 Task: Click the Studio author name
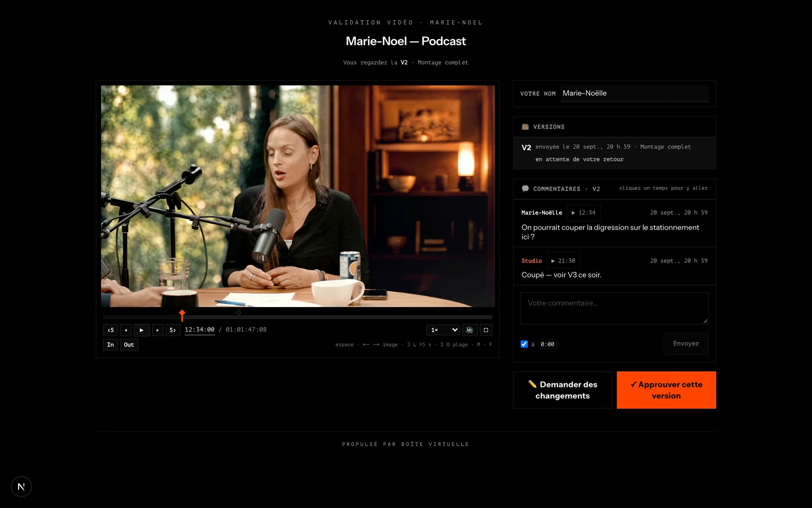coord(531,261)
